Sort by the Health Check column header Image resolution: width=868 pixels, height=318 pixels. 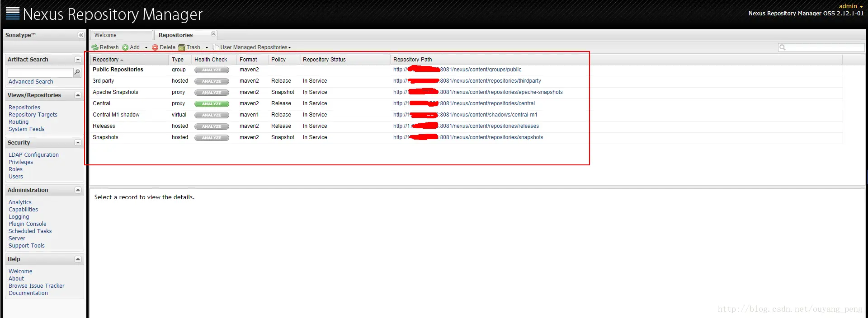pyautogui.click(x=214, y=60)
